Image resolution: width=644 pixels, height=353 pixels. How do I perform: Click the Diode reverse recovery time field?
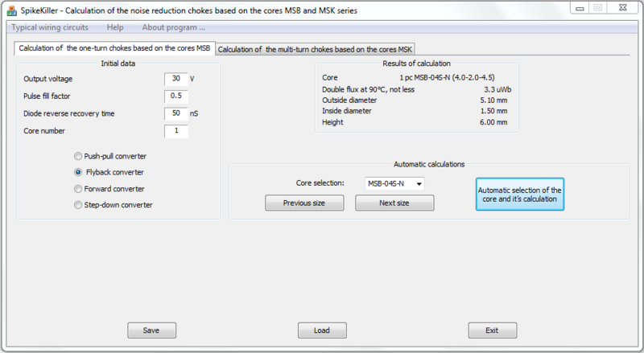click(176, 113)
